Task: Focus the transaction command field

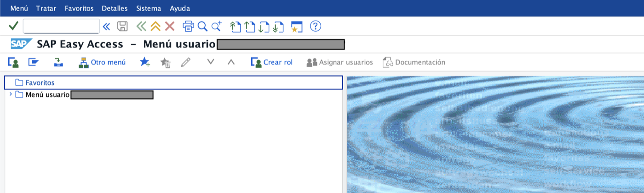Action: coord(61,26)
